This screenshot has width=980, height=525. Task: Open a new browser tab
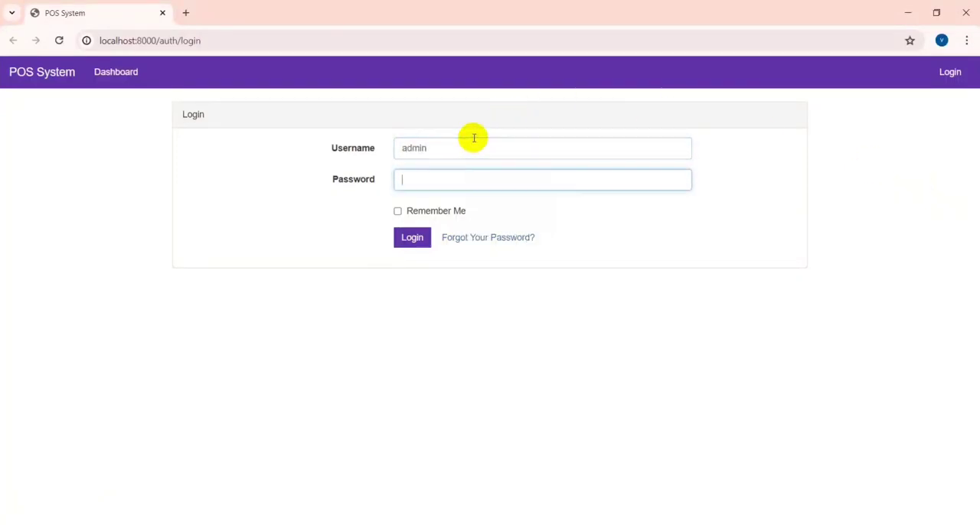pos(186,13)
